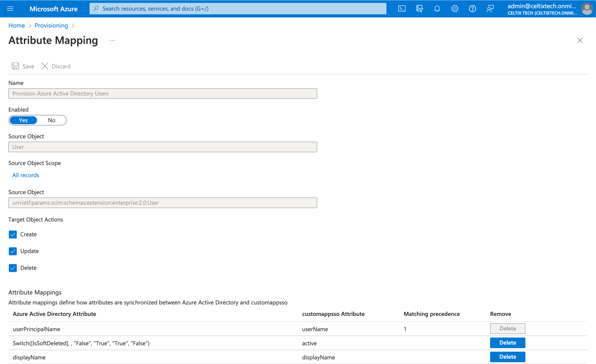This screenshot has width=596, height=364.
Task: Click the user account avatar
Action: (x=587, y=9)
